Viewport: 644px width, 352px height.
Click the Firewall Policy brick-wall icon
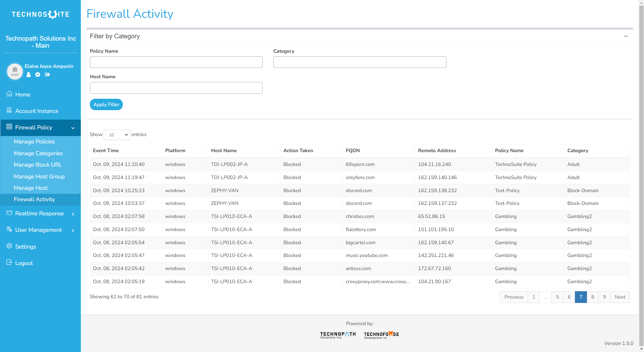click(x=9, y=127)
